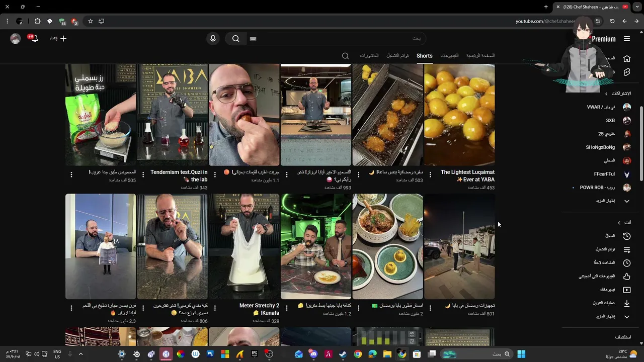Viewport: 644px width, 362px height.
Task: Play the Tendernism test Quzi short thumbnail
Action: [172, 115]
